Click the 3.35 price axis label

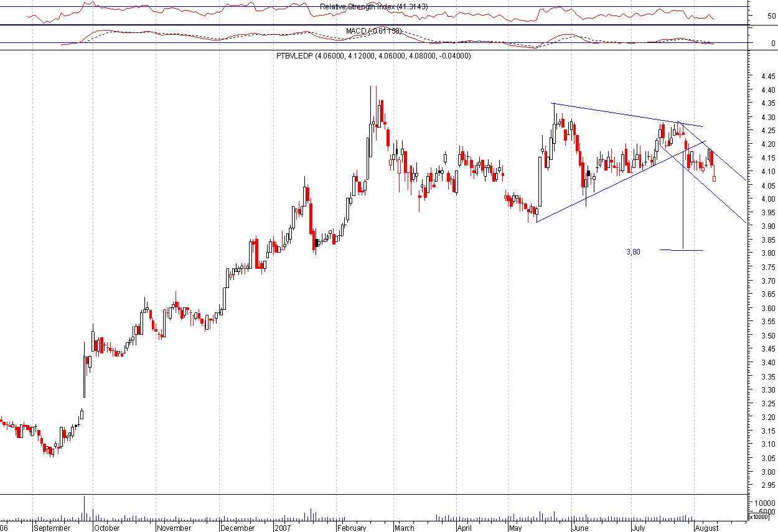coord(768,376)
